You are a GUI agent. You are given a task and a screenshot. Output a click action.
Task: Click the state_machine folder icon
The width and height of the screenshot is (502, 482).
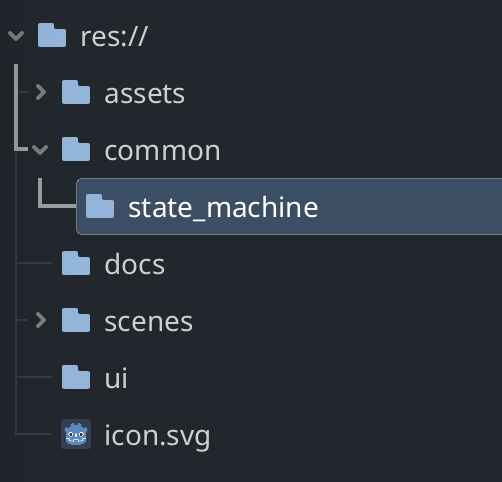pos(100,206)
